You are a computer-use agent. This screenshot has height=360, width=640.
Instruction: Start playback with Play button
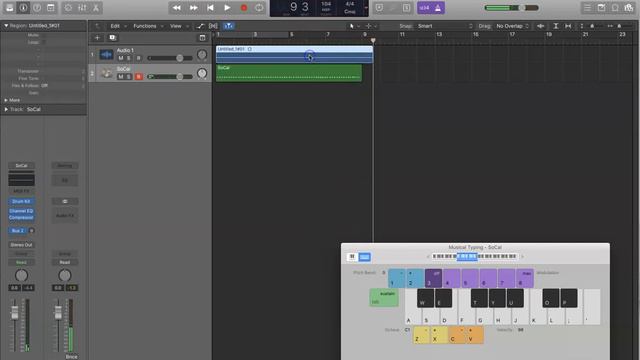coord(227,8)
